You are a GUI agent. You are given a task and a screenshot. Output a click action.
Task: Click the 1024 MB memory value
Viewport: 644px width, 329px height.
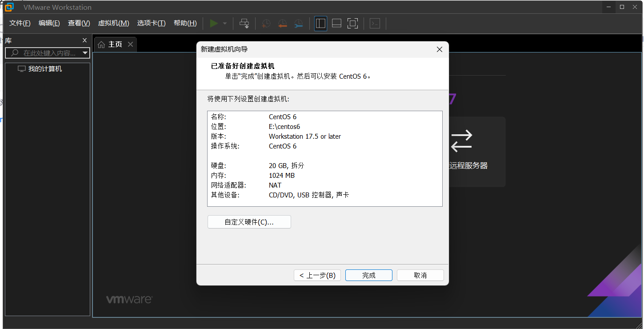click(282, 175)
